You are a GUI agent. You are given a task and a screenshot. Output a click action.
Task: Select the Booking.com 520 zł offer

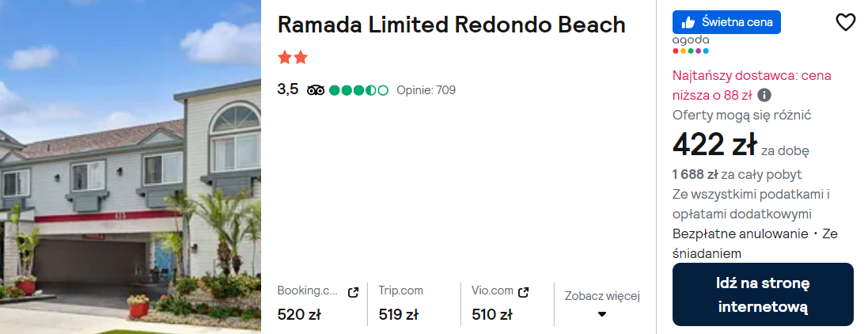tap(299, 314)
